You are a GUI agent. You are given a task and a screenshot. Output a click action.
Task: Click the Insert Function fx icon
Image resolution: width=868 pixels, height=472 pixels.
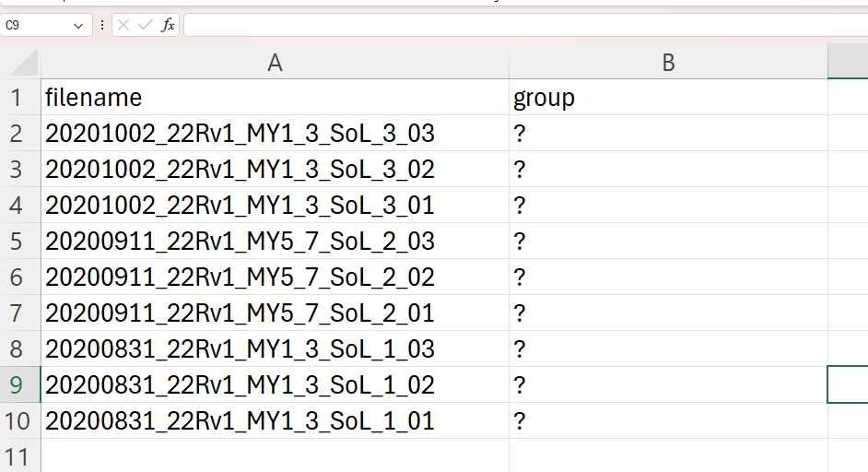pos(168,26)
